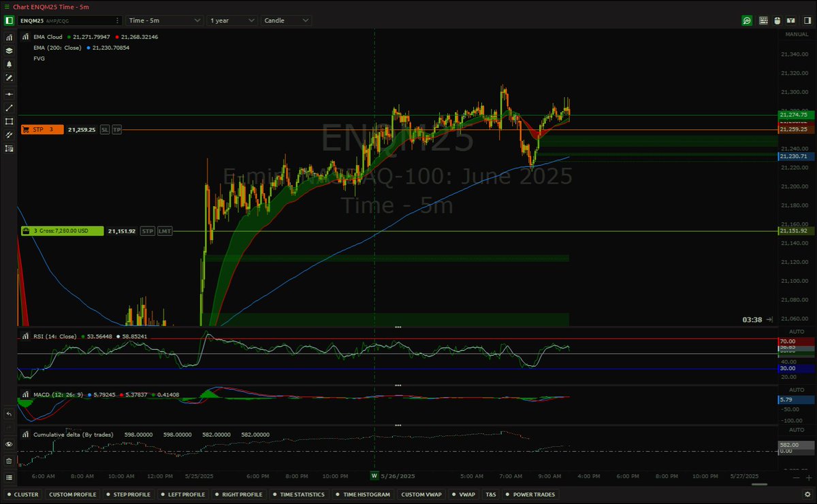Click the CUSTOM PROFILE button

[73, 494]
